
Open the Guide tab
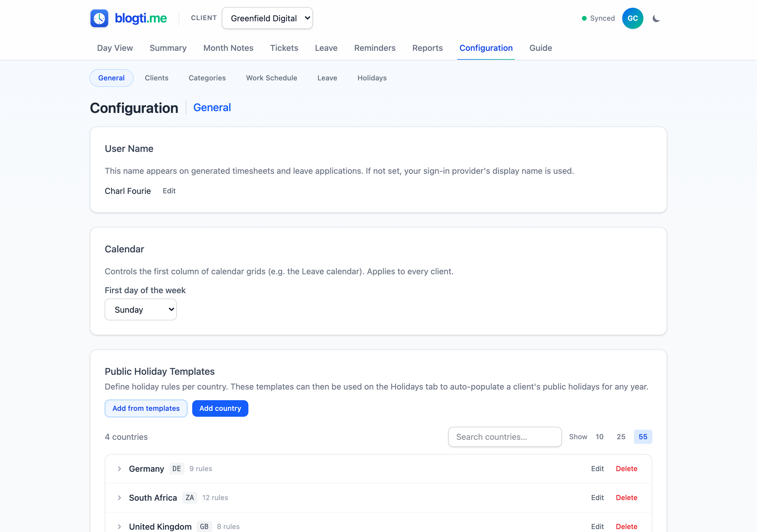click(541, 48)
